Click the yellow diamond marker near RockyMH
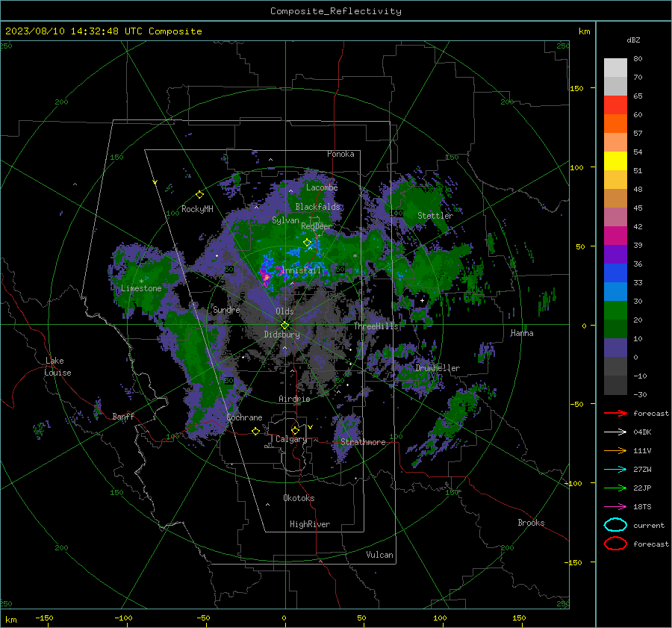This screenshot has height=628, width=672. pyautogui.click(x=199, y=195)
